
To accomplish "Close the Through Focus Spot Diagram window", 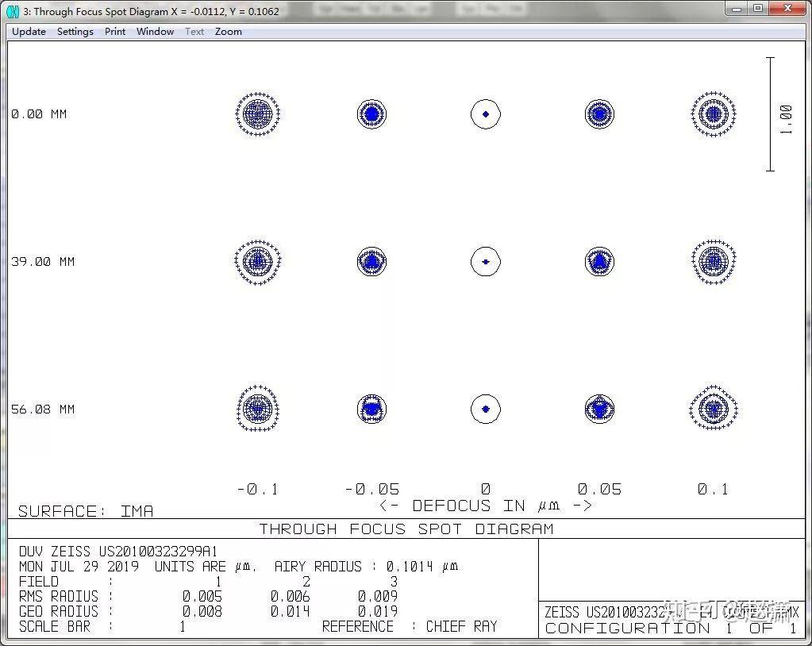I will point(787,9).
